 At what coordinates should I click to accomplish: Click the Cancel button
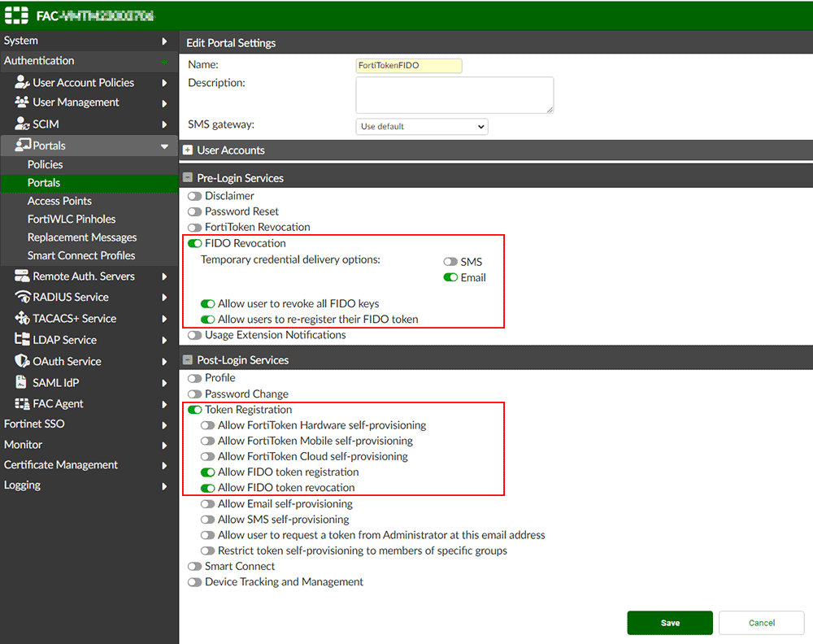tap(762, 623)
